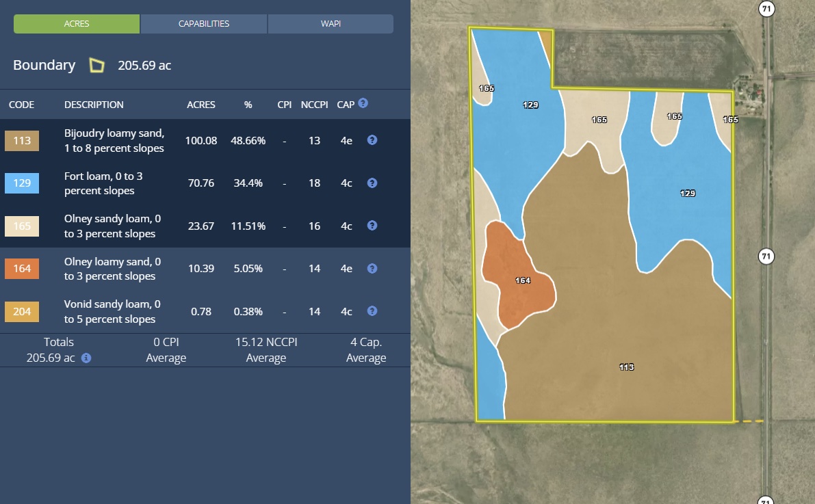Click the info icon beside total acres
Screen dimensions: 815x504
(x=86, y=358)
